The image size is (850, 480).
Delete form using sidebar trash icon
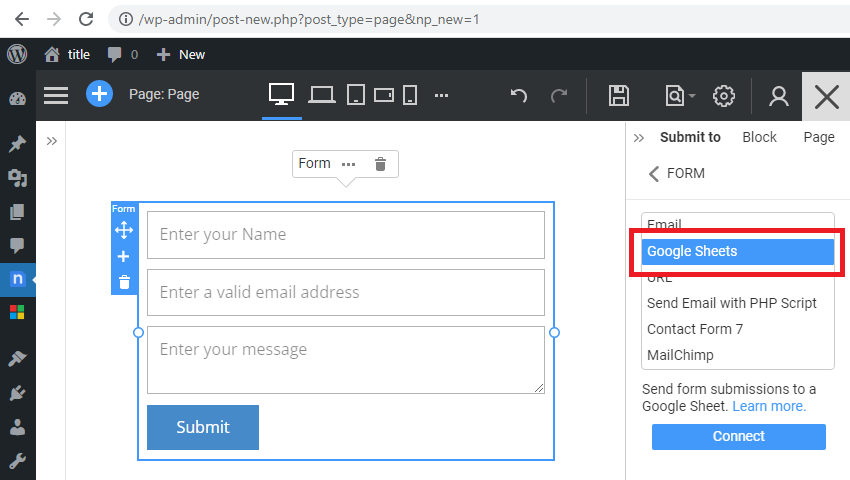pyautogui.click(x=124, y=282)
